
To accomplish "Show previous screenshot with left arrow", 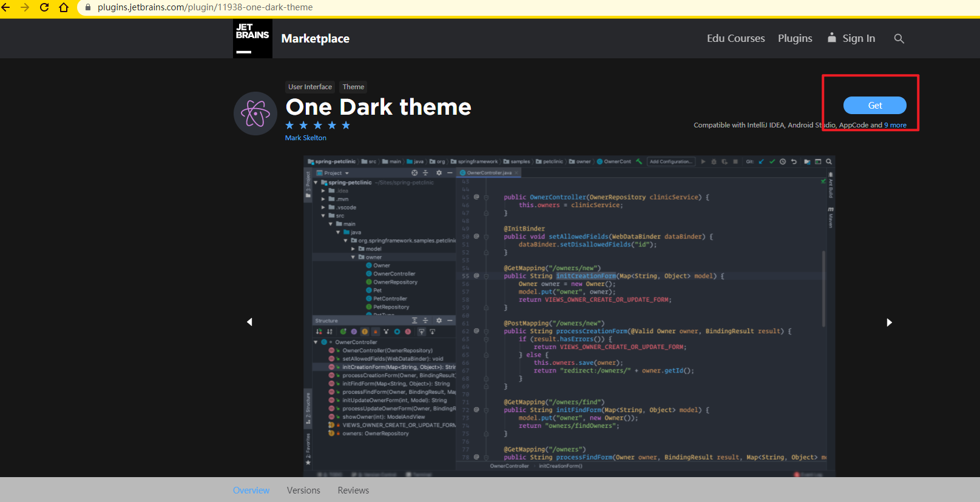I will (249, 322).
